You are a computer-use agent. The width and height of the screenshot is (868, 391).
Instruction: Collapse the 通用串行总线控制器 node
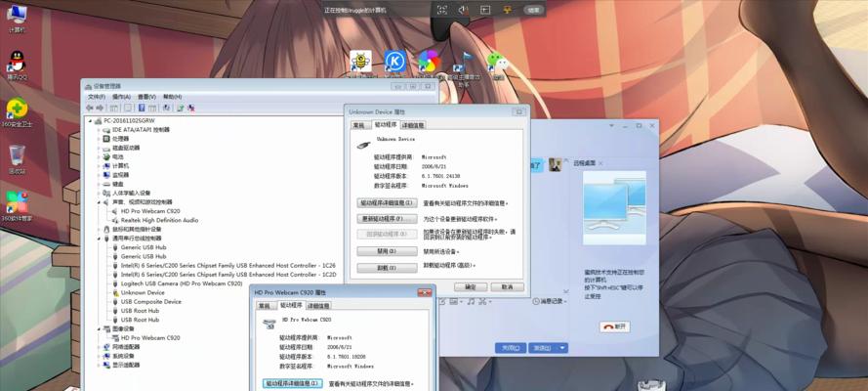point(99,239)
